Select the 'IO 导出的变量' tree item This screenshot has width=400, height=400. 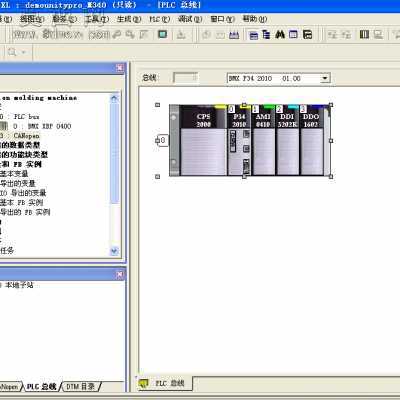click(x=23, y=193)
